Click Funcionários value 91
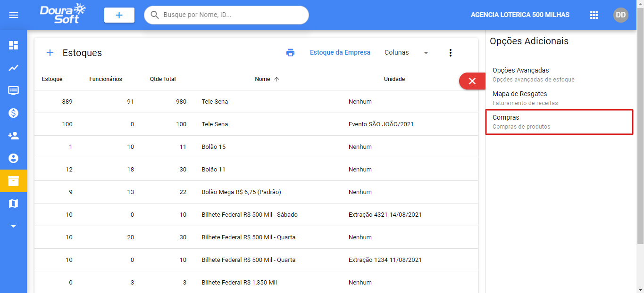Screen dimensions: 644x293 coord(131,102)
